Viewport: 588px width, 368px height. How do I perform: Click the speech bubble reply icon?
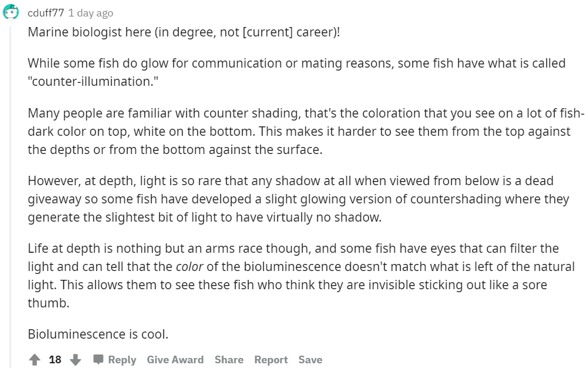(x=98, y=359)
